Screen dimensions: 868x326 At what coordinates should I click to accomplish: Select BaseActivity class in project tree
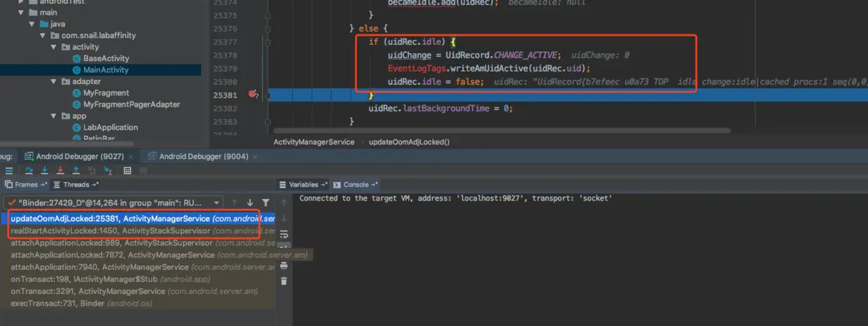(x=100, y=58)
